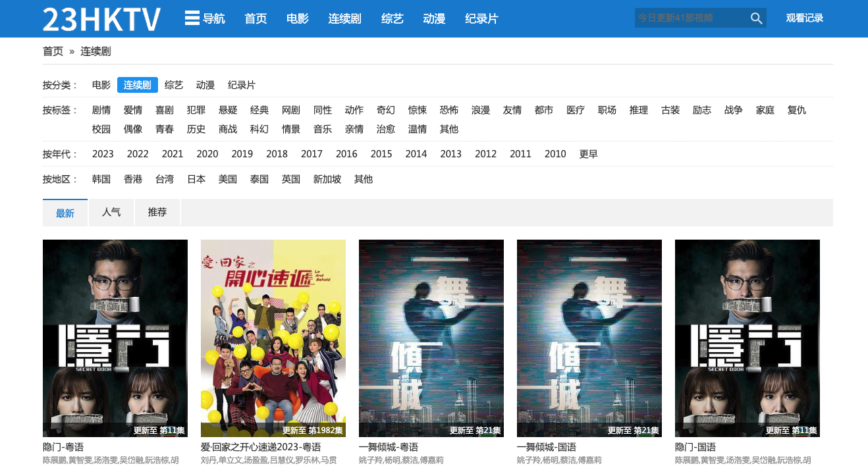Open the hamburger 导航 menu
The height and width of the screenshot is (472, 868).
(205, 18)
